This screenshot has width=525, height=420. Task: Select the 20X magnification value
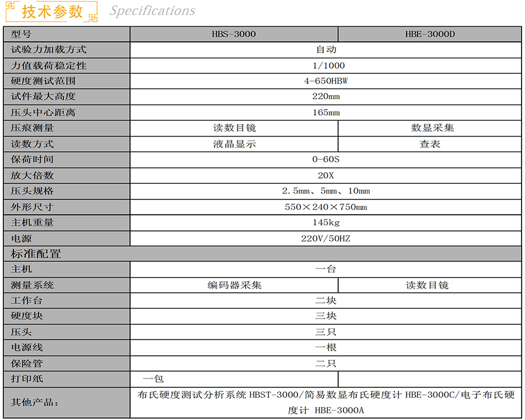pyautogui.click(x=325, y=175)
